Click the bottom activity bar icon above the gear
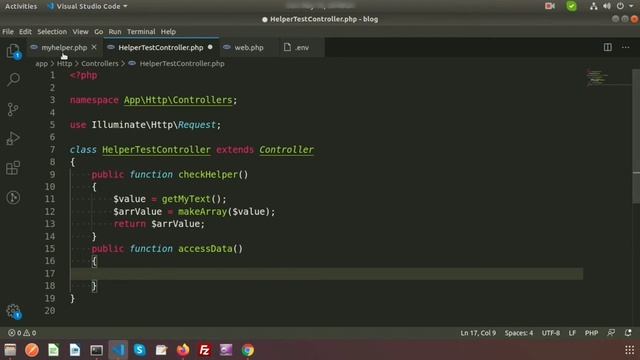The height and width of the screenshot is (360, 640). 13,198
